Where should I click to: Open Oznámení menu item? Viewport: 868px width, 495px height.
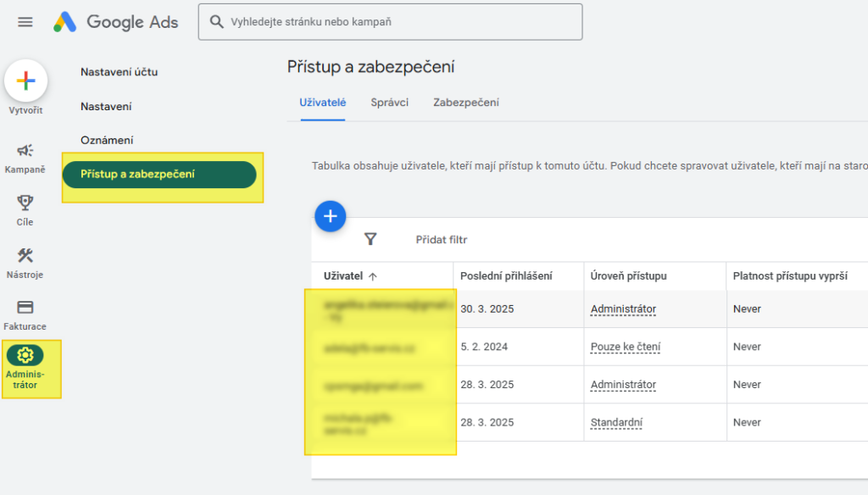[107, 140]
